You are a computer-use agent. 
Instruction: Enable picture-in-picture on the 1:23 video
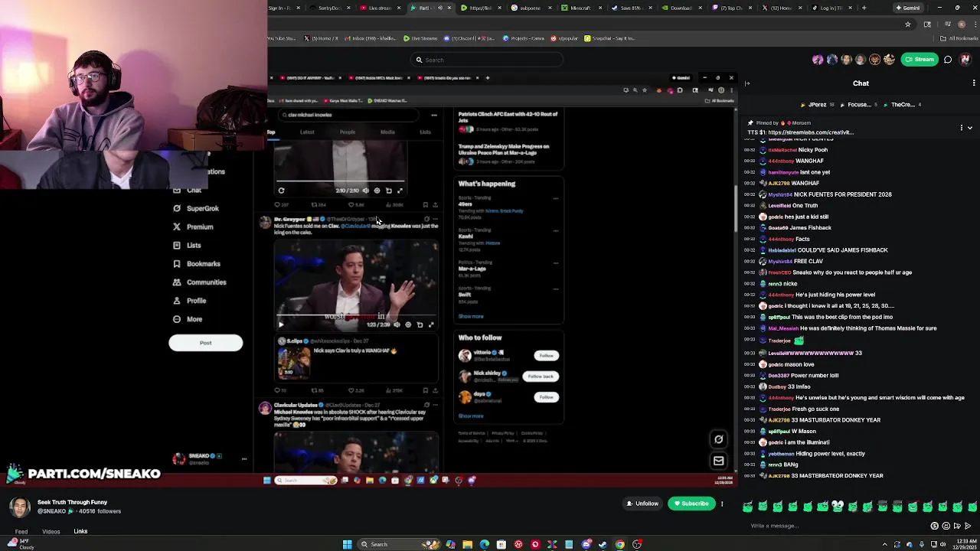click(x=420, y=324)
